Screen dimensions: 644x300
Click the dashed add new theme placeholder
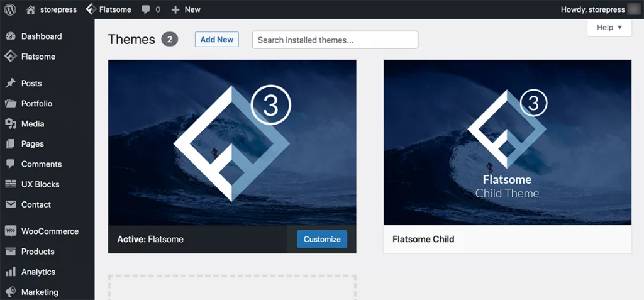(232, 287)
